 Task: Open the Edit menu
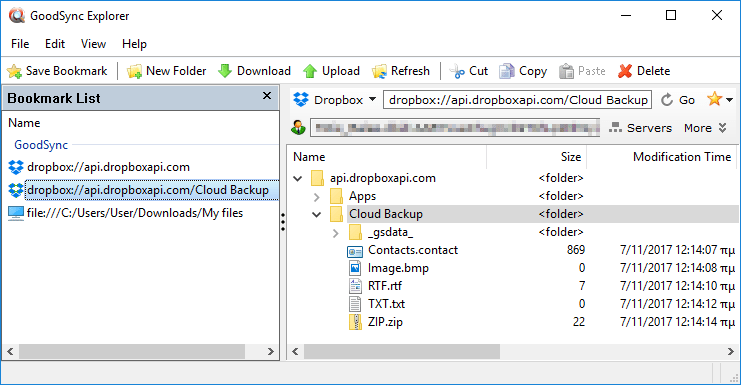[x=55, y=44]
